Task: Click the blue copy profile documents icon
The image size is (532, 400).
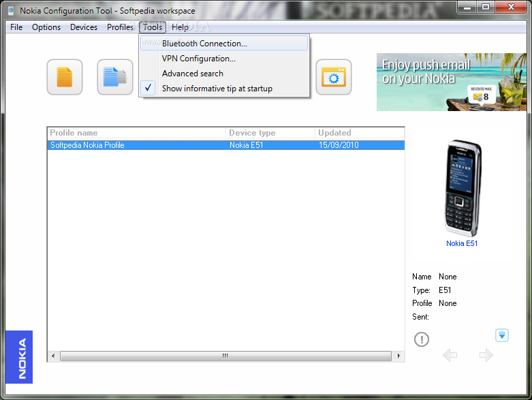Action: [x=114, y=77]
